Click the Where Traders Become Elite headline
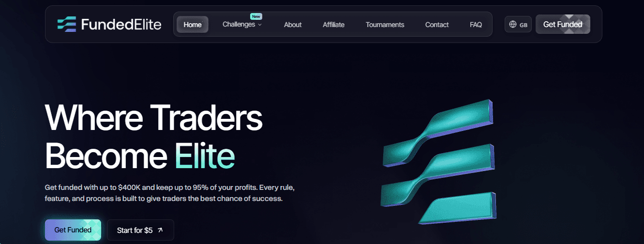This screenshot has height=244, width=644. pos(154,136)
